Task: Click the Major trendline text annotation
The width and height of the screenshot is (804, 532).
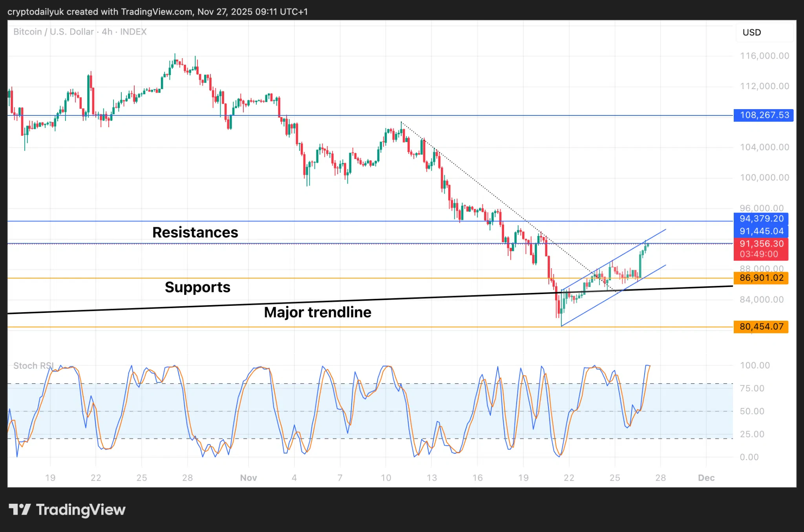Action: pyautogui.click(x=317, y=312)
